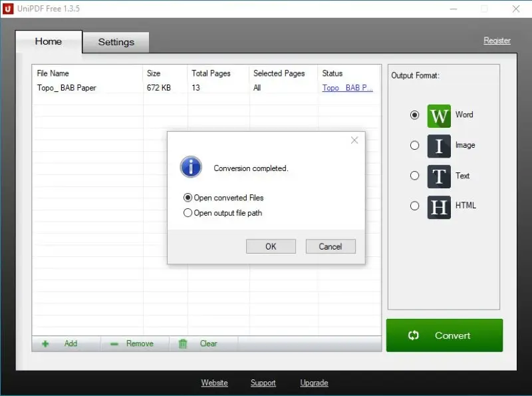Click the UniPDF logo in title bar
The image size is (532, 396).
click(x=8, y=9)
